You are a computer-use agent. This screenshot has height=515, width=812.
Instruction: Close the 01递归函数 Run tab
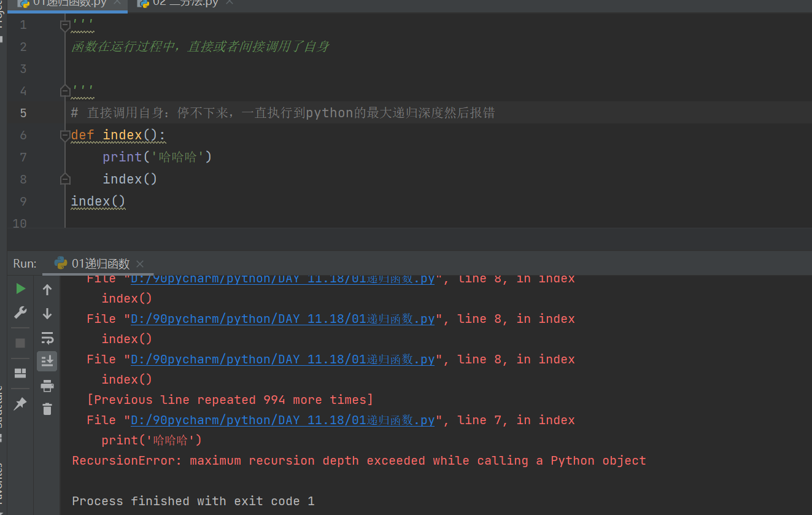[140, 264]
